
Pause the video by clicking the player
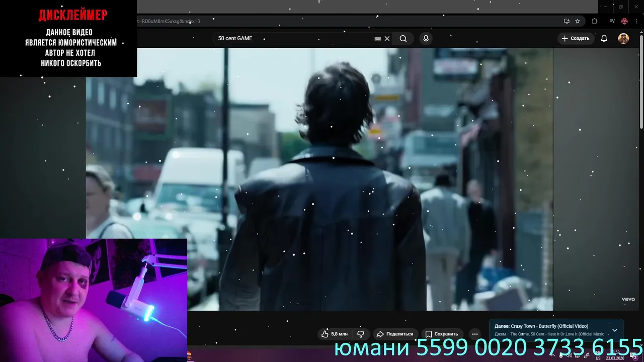pos(319,179)
